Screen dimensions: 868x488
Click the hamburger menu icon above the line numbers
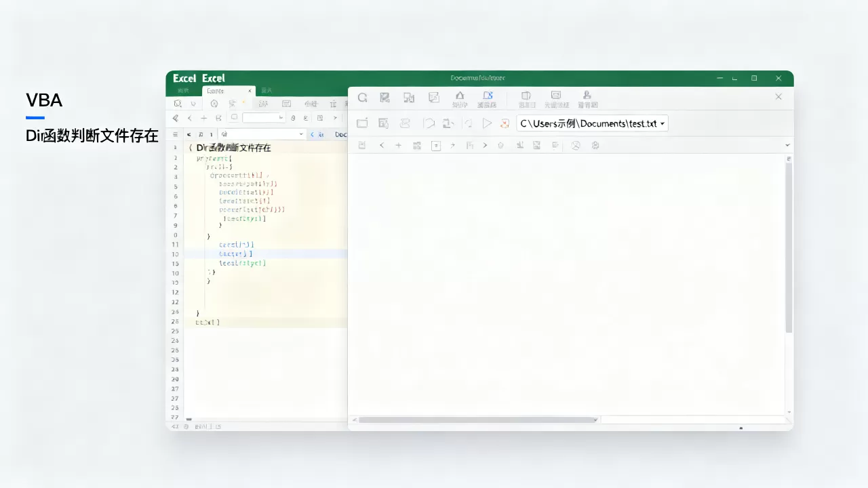(x=176, y=135)
